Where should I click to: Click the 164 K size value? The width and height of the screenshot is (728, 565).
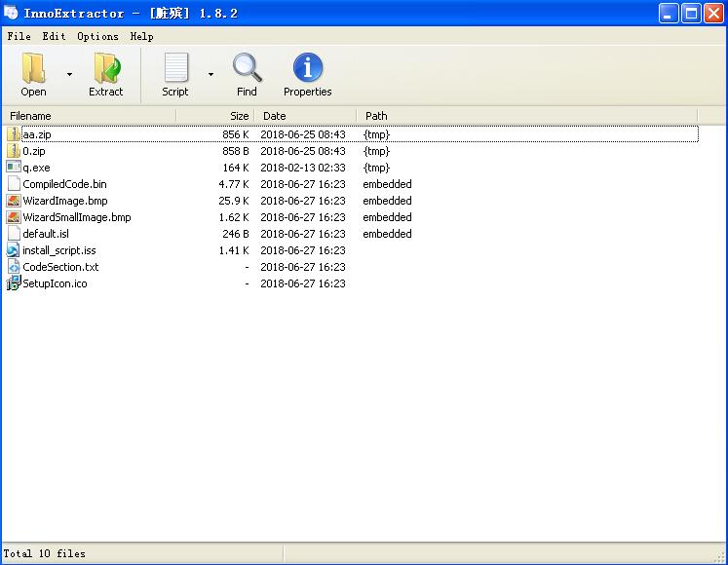[x=236, y=168]
